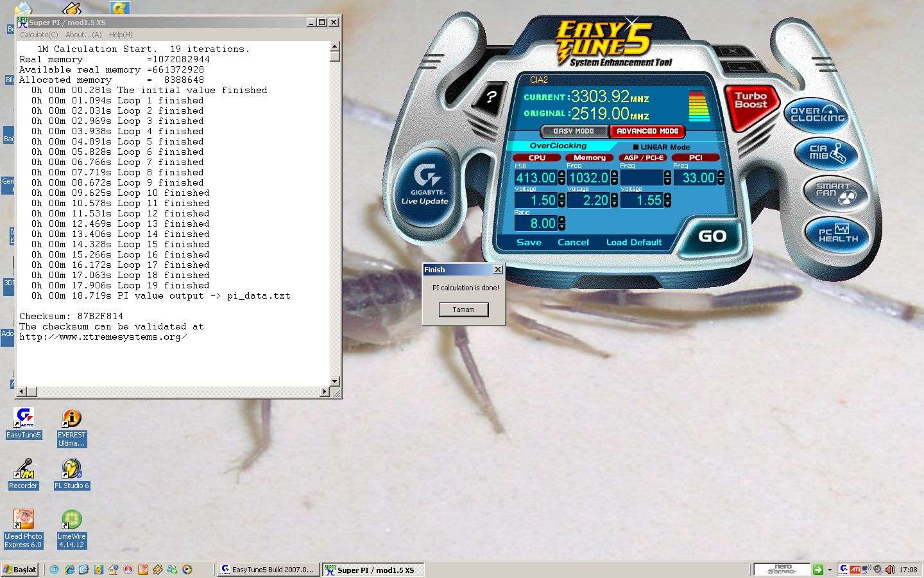Select the CPU tab

(536, 157)
